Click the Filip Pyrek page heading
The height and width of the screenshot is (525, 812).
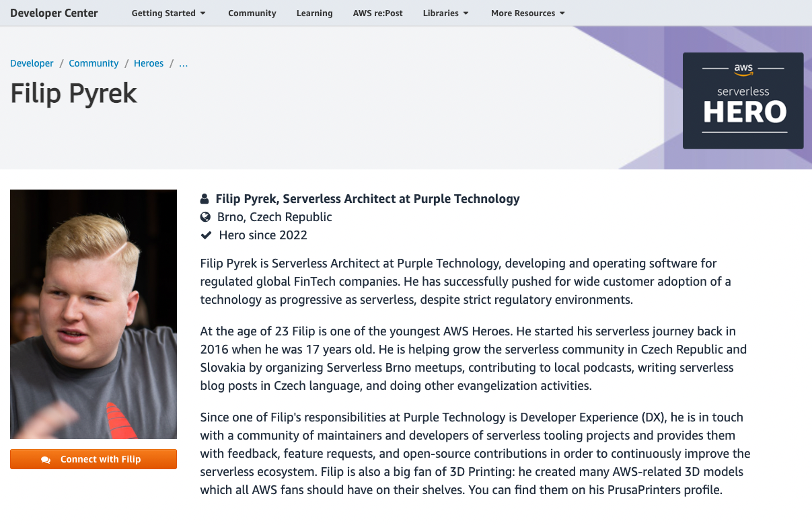coord(73,94)
